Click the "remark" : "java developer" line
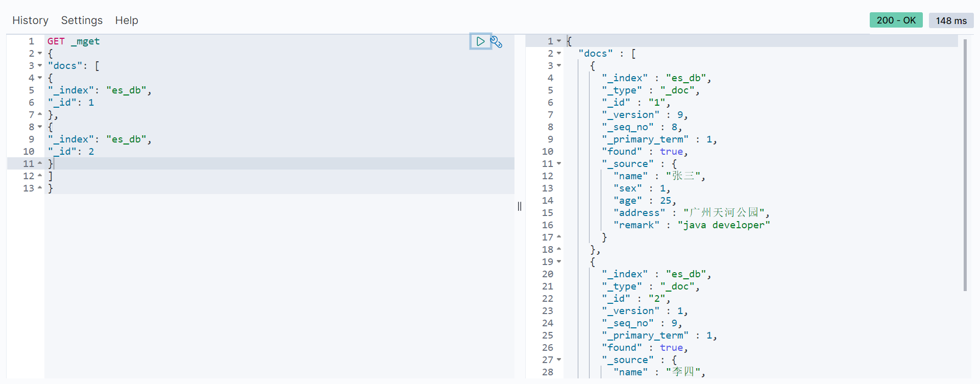Image resolution: width=980 pixels, height=384 pixels. (692, 225)
